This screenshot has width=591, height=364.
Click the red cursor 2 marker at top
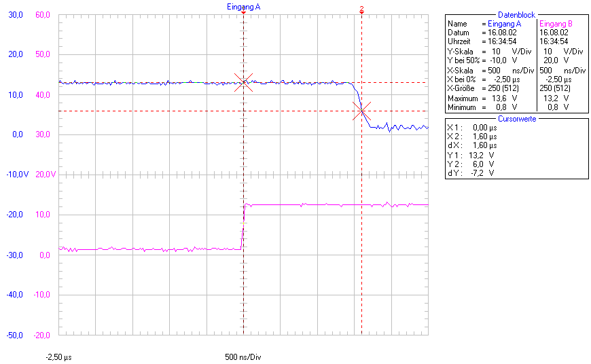coord(361,10)
